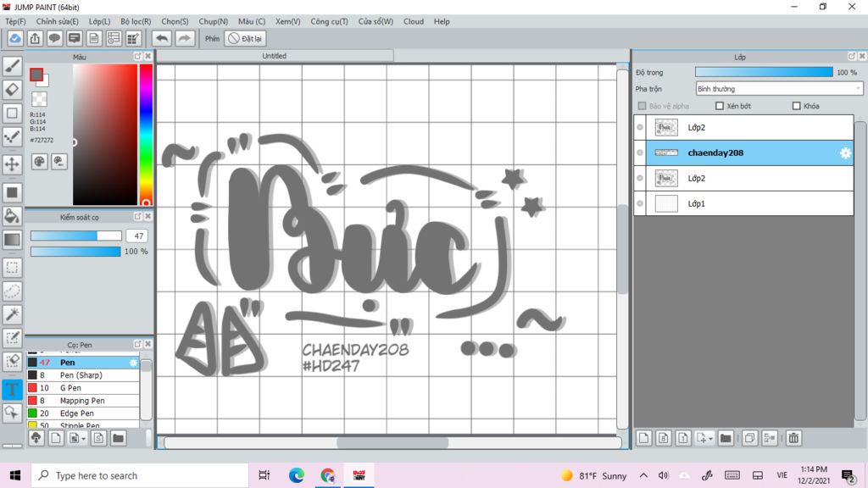Screen dimensions: 868x488
Task: Select the Fill rectangle tool
Action: click(12, 192)
